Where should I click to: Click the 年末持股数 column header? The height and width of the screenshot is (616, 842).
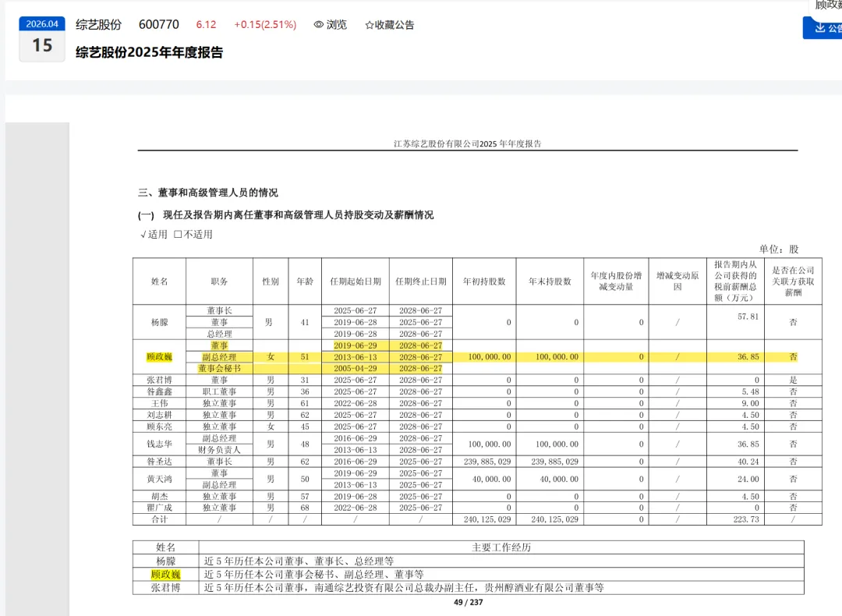[550, 281]
